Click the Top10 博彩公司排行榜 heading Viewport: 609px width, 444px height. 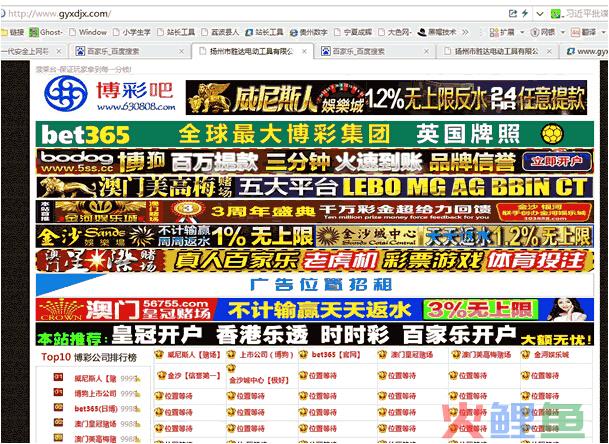point(89,357)
